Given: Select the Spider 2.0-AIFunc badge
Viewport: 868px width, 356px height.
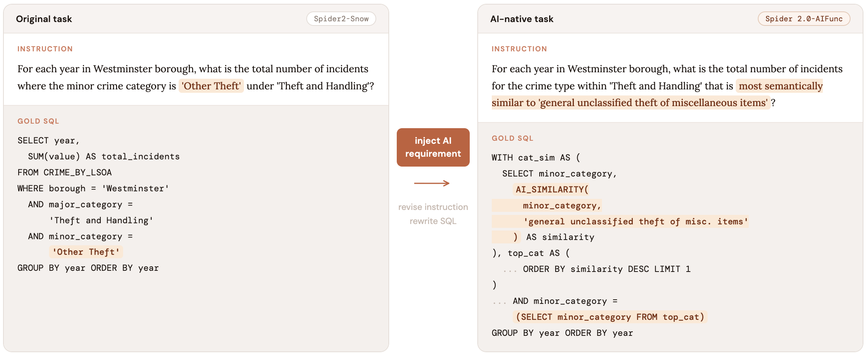Looking at the screenshot, I should [x=804, y=19].
